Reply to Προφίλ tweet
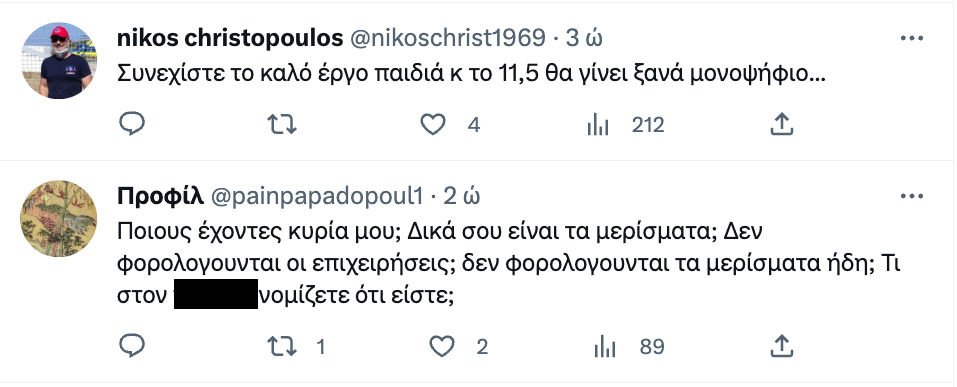Image resolution: width=957 pixels, height=387 pixels. [131, 347]
